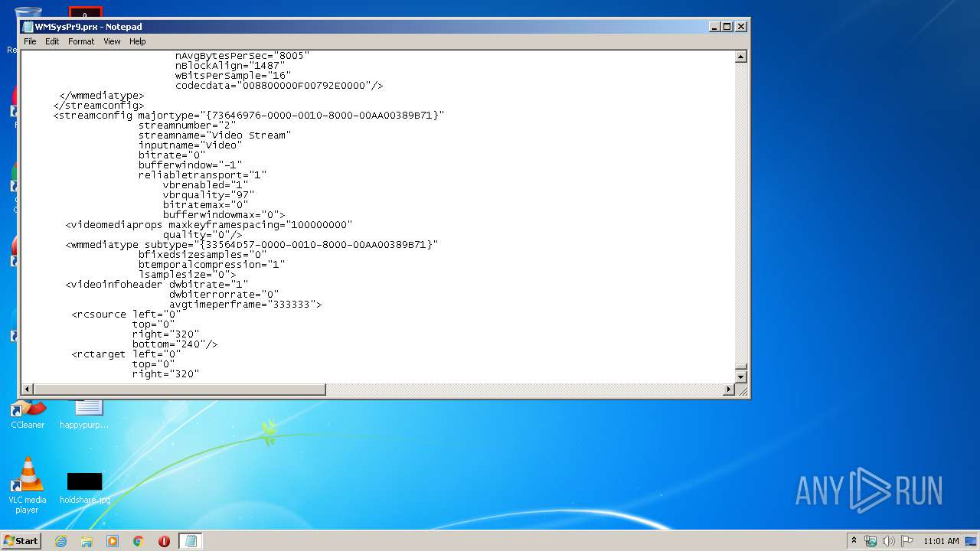
Task: Click the window resize grip corner
Action: coord(741,390)
